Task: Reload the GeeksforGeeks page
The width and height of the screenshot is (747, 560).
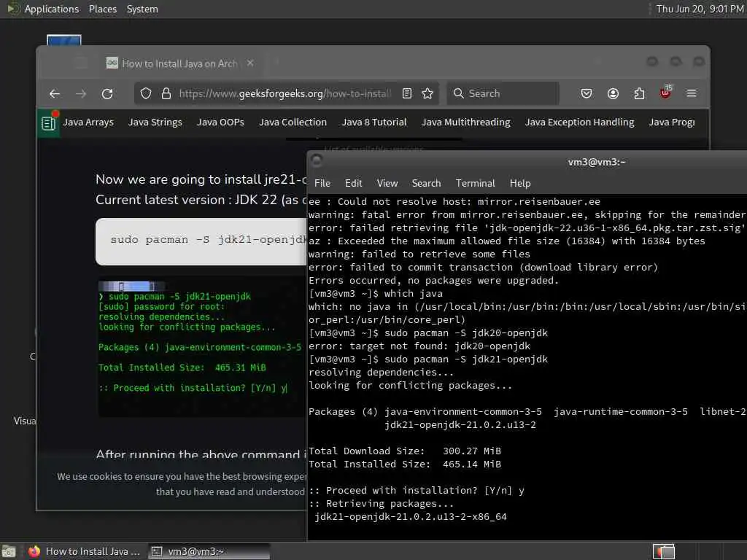Action: click(107, 94)
